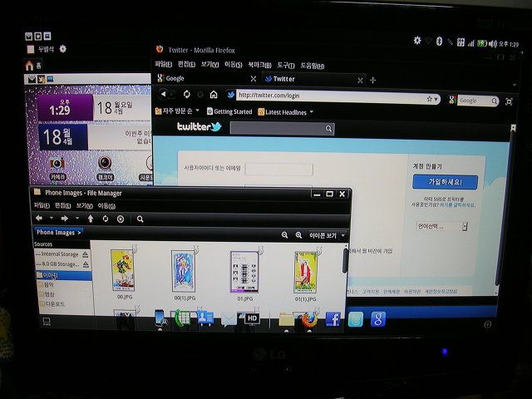This screenshot has height=399, width=532.
Task: Launch the HD multimedia dock icon
Action: pyautogui.click(x=251, y=318)
